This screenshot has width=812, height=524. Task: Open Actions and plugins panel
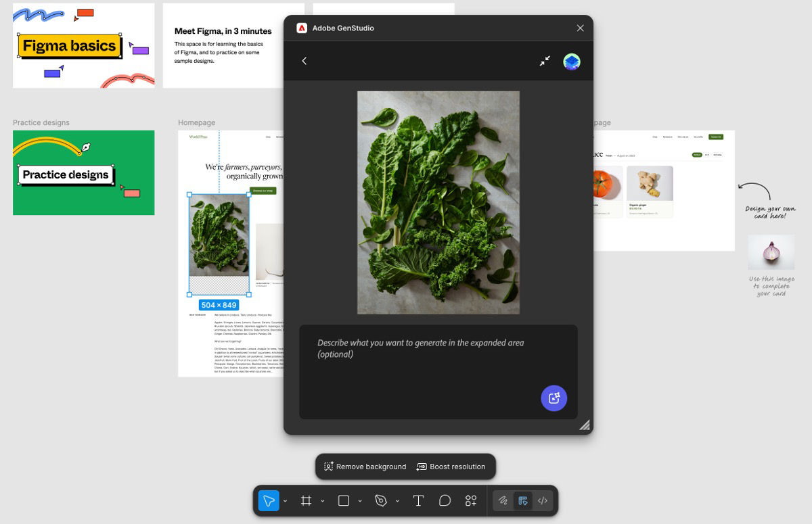coord(470,500)
